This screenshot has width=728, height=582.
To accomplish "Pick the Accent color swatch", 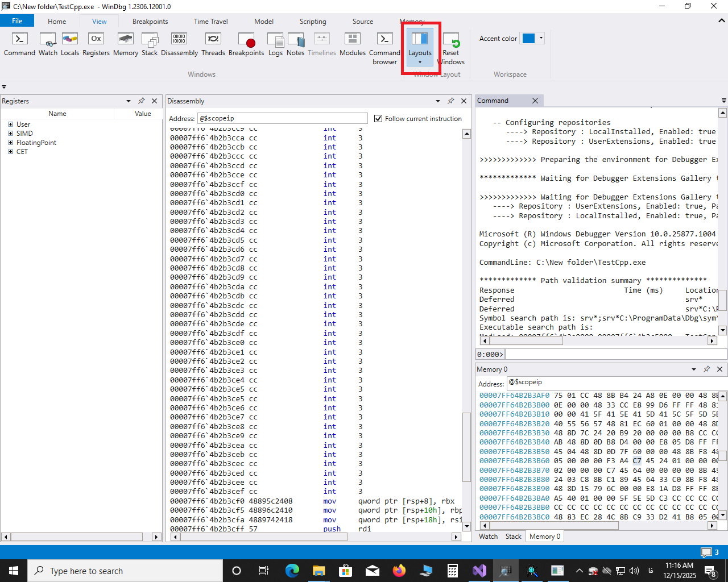I will [x=528, y=39].
